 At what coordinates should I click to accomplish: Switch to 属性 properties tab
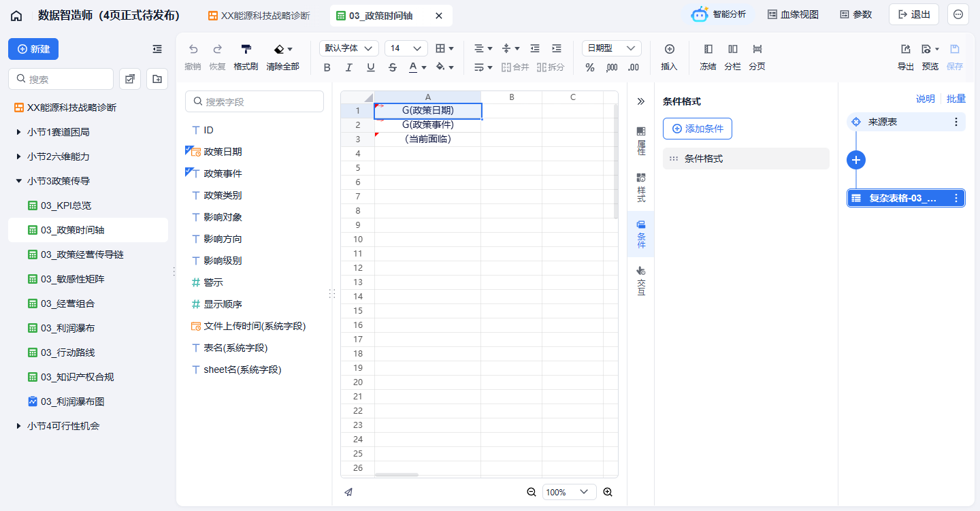click(x=641, y=140)
